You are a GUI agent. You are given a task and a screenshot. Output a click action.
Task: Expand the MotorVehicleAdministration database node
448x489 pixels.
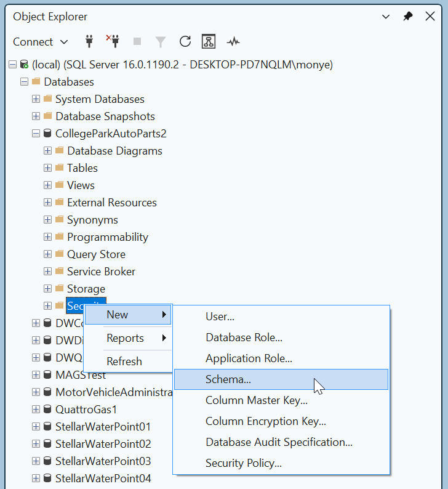tap(36, 392)
